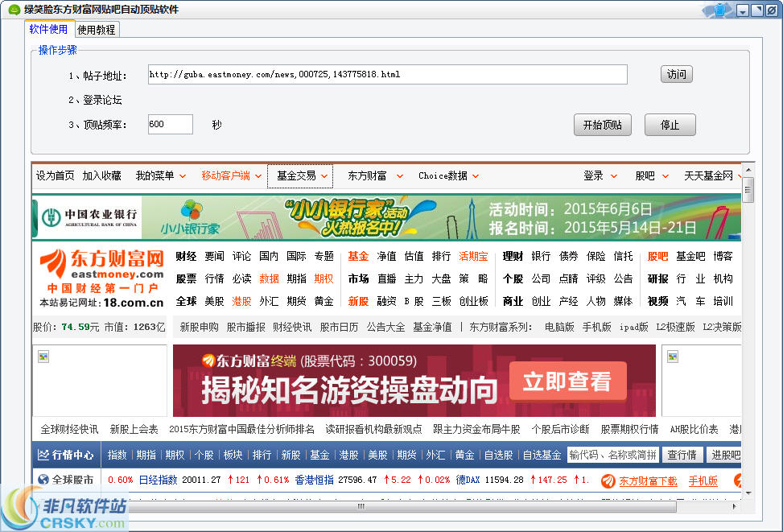Click the horizontal scrollbar thumb

tap(360, 506)
